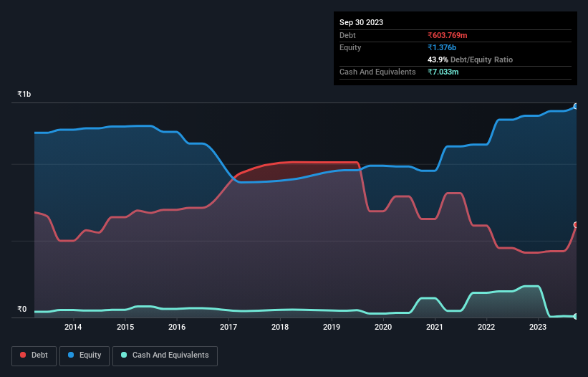Viewport: 588px width, 377px height.
Task: Click the ₹603.769m debt value
Action: 448,35
